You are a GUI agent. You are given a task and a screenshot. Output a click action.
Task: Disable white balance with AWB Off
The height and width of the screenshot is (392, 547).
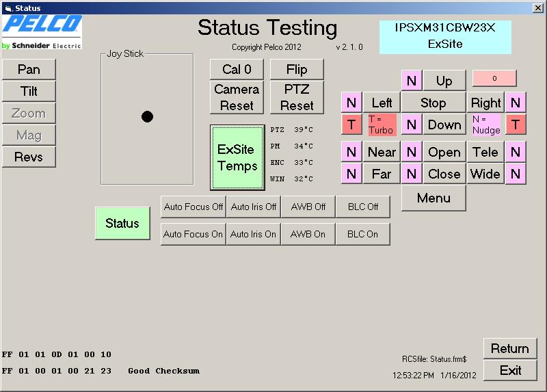tap(308, 207)
